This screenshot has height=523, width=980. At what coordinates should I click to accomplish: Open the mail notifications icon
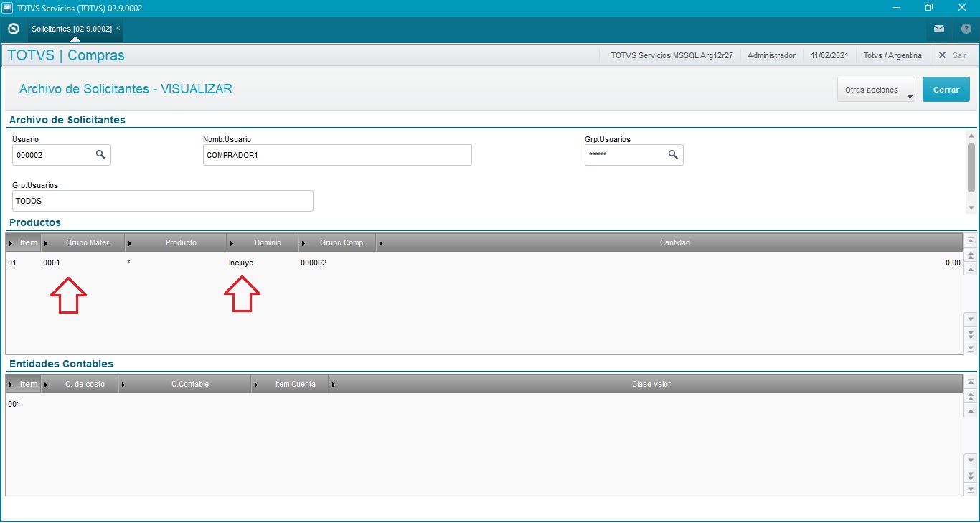point(939,29)
